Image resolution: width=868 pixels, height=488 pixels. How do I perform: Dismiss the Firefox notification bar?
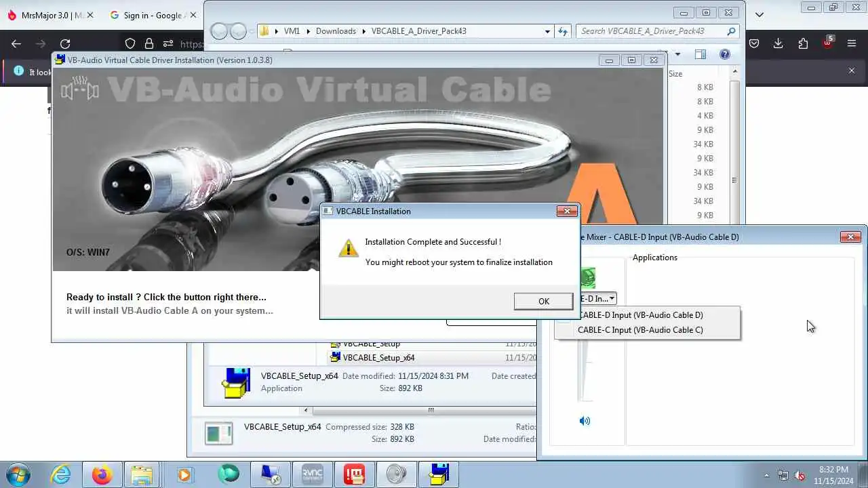click(x=852, y=70)
